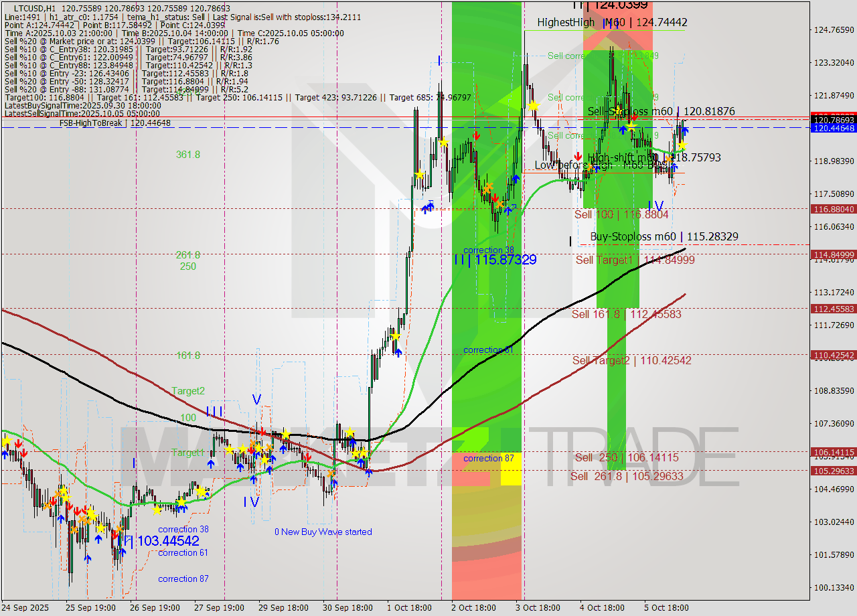
Task: Click the 0 New Buy Wave started annotation
Action: (x=324, y=532)
